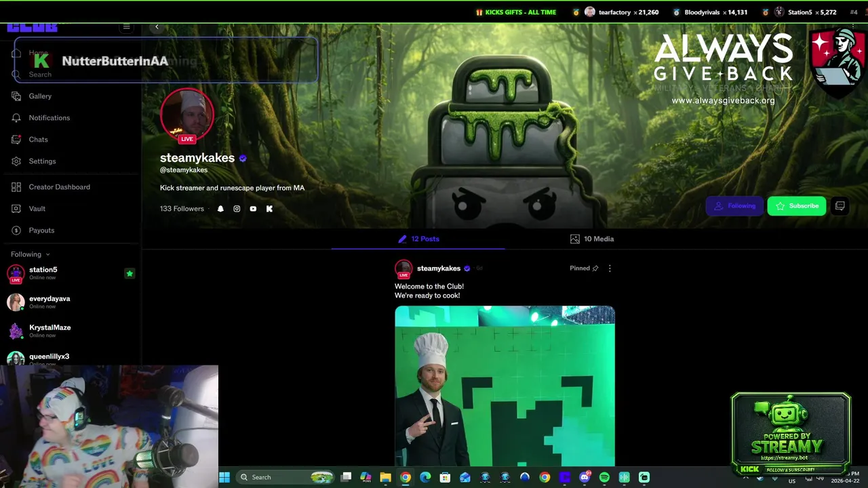Open steamykakes profile avatar with LIVE badge
Screen dimensions: 868x488
[187, 115]
